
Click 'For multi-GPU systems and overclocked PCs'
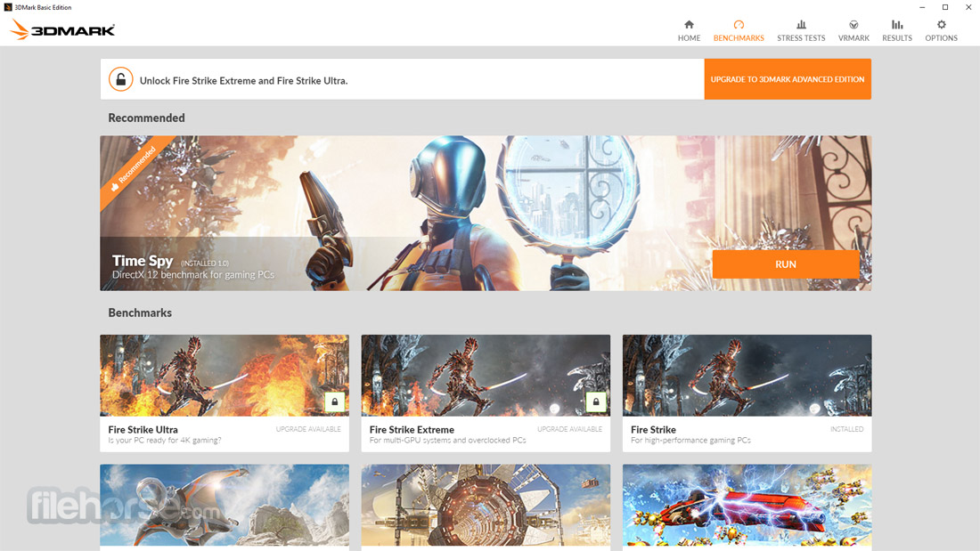[x=447, y=441]
